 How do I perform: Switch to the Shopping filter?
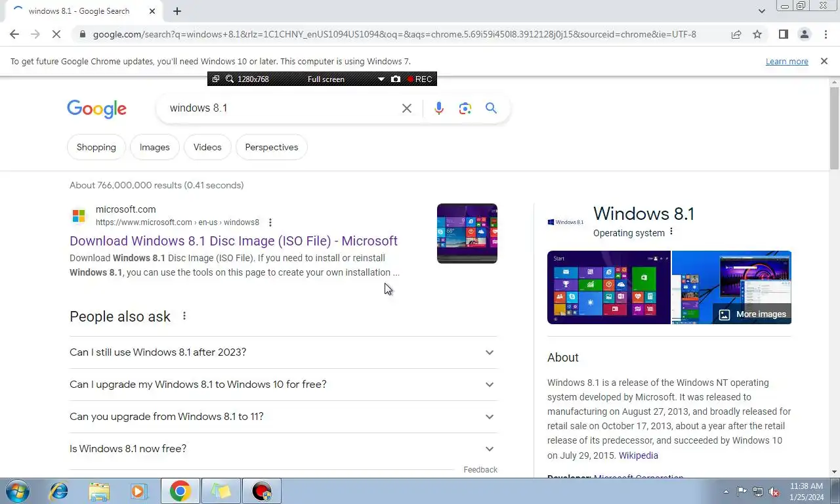pyautogui.click(x=96, y=147)
